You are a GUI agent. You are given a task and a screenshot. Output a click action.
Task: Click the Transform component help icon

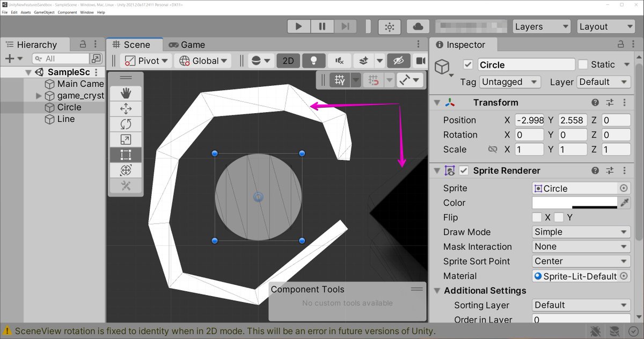tap(595, 102)
